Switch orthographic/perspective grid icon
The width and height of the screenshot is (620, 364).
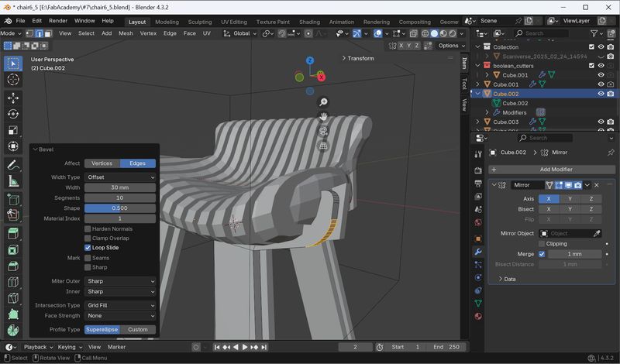323,146
